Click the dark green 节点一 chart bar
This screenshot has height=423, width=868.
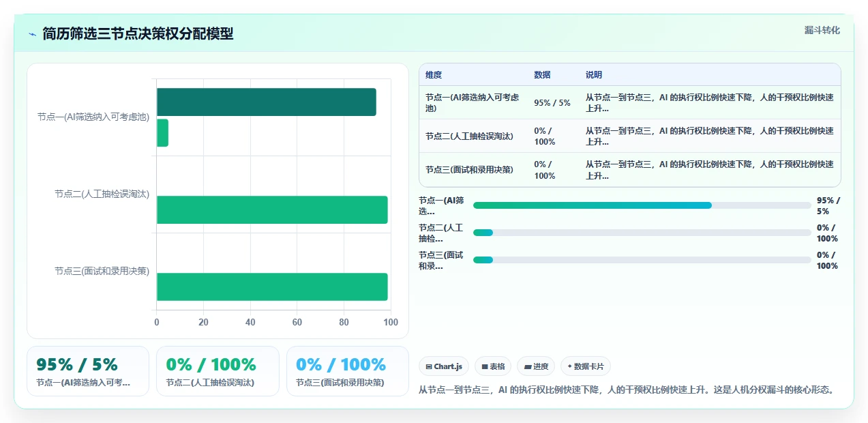tap(267, 102)
